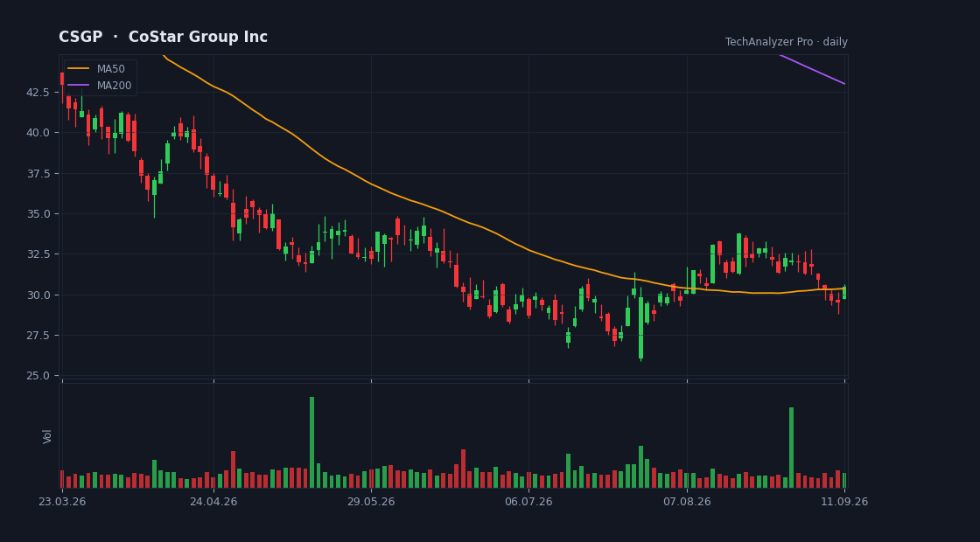Click the long green candlestick with low near 26
Screen dimensions: 980x542
[x=640, y=324]
